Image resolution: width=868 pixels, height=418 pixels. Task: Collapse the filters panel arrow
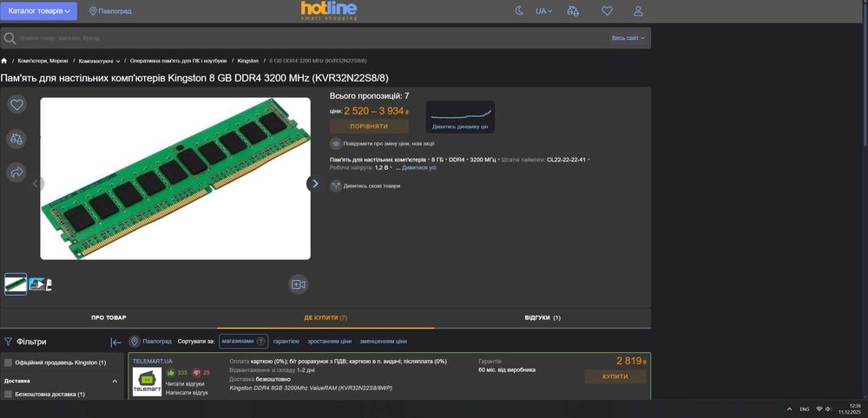click(x=115, y=343)
